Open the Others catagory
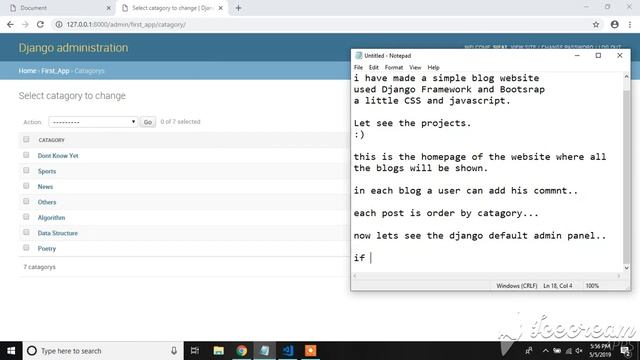The image size is (640, 360). 47,202
